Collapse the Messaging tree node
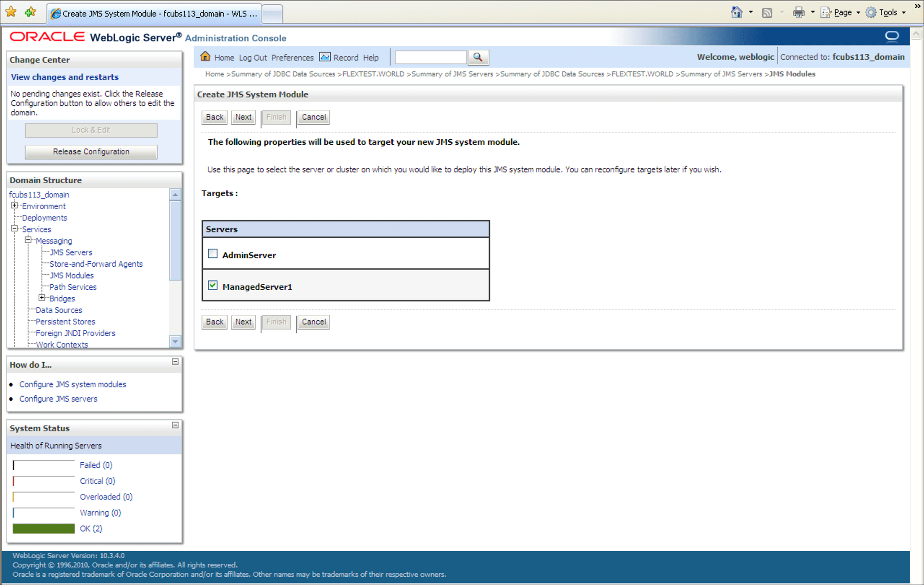Image resolution: width=924 pixels, height=585 pixels. click(x=28, y=240)
